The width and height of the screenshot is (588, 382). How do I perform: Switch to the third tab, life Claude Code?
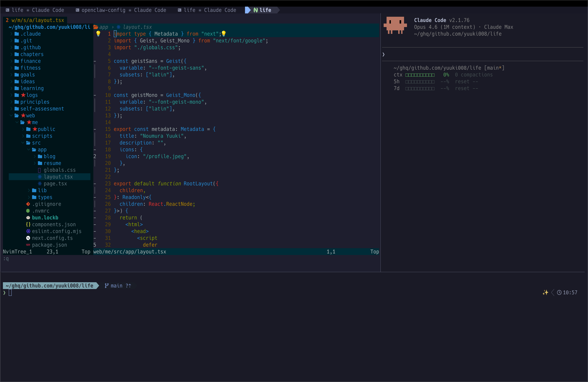[x=207, y=10]
